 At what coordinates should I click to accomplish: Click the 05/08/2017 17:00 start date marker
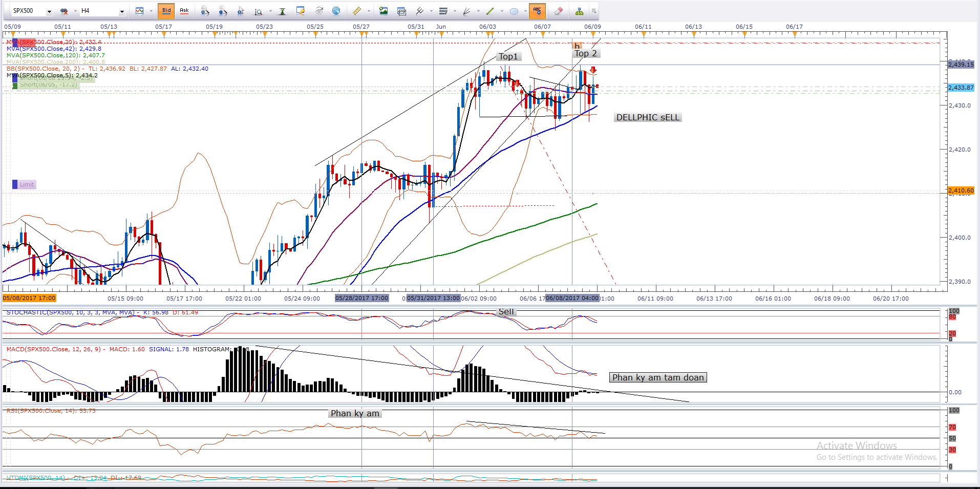29,298
